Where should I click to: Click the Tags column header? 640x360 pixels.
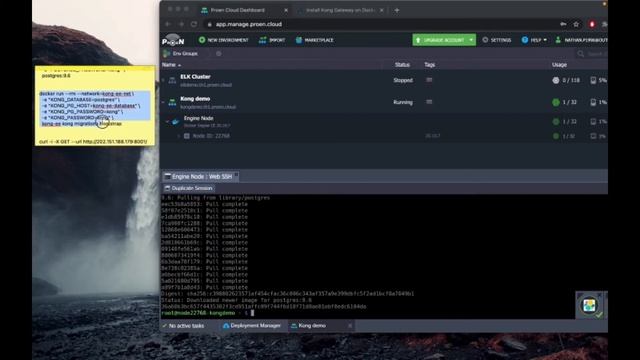[x=429, y=64]
